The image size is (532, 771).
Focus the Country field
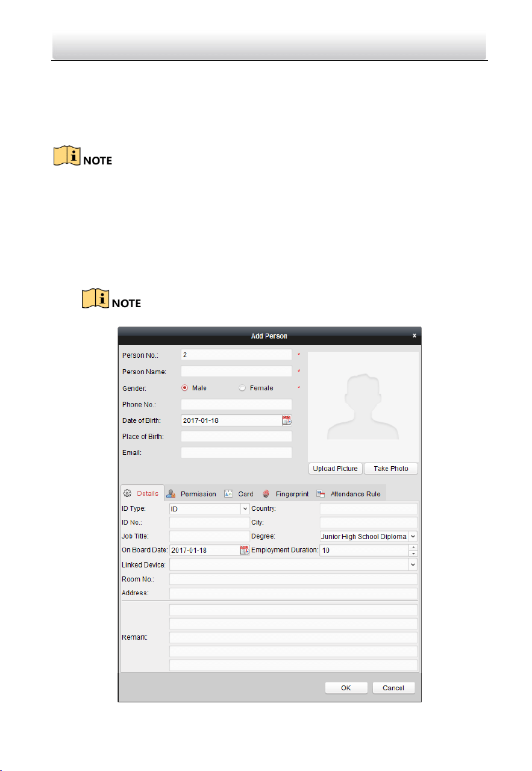pyautogui.click(x=369, y=509)
